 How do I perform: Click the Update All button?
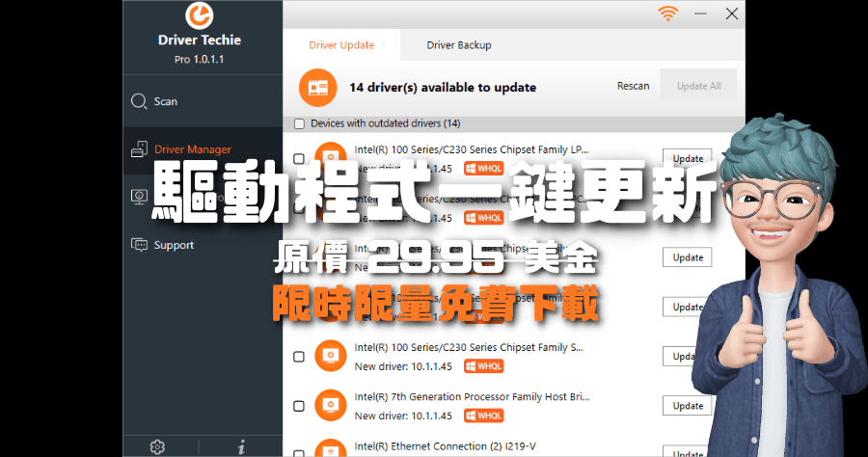[698, 86]
